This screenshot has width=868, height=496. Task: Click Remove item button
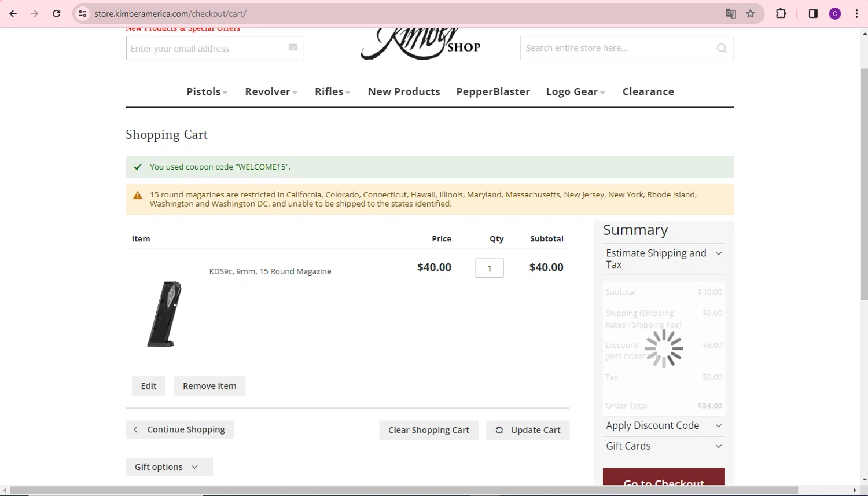pyautogui.click(x=209, y=386)
